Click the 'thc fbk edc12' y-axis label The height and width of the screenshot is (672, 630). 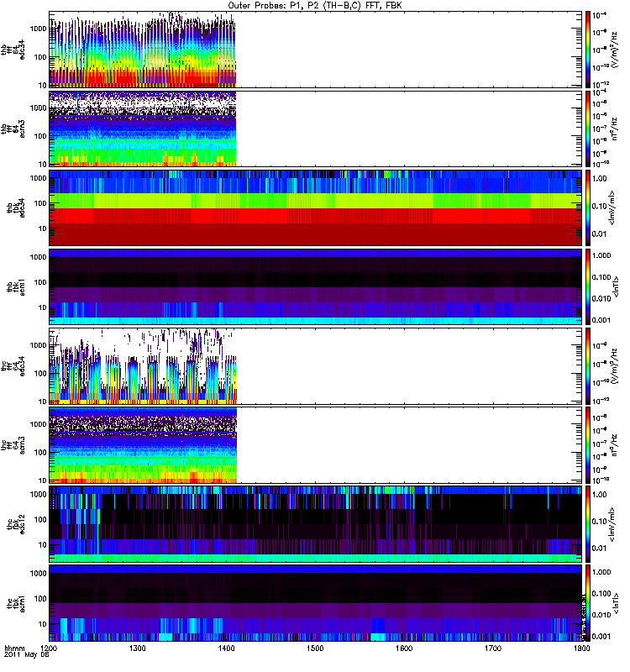click(16, 523)
